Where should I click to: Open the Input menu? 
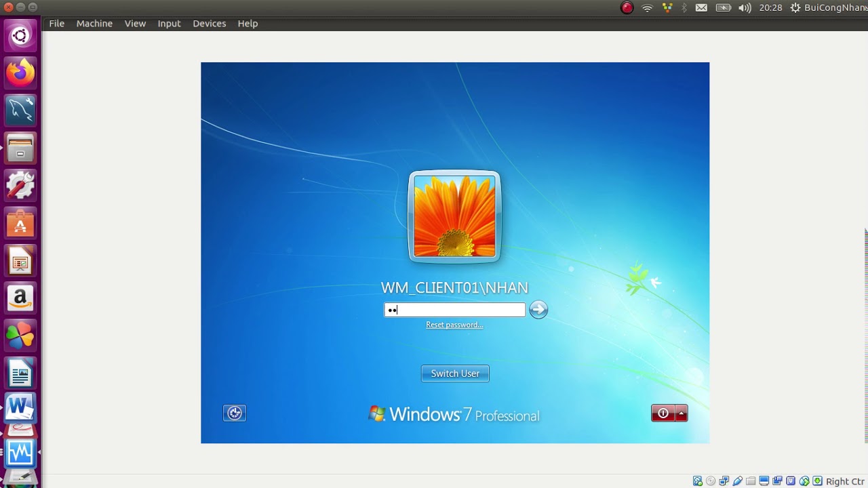[169, 23]
